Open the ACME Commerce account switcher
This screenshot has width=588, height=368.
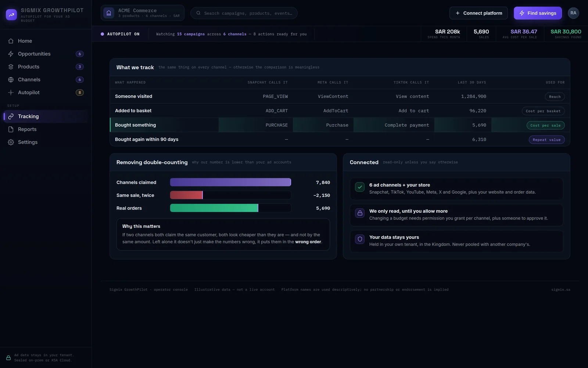[x=143, y=13]
